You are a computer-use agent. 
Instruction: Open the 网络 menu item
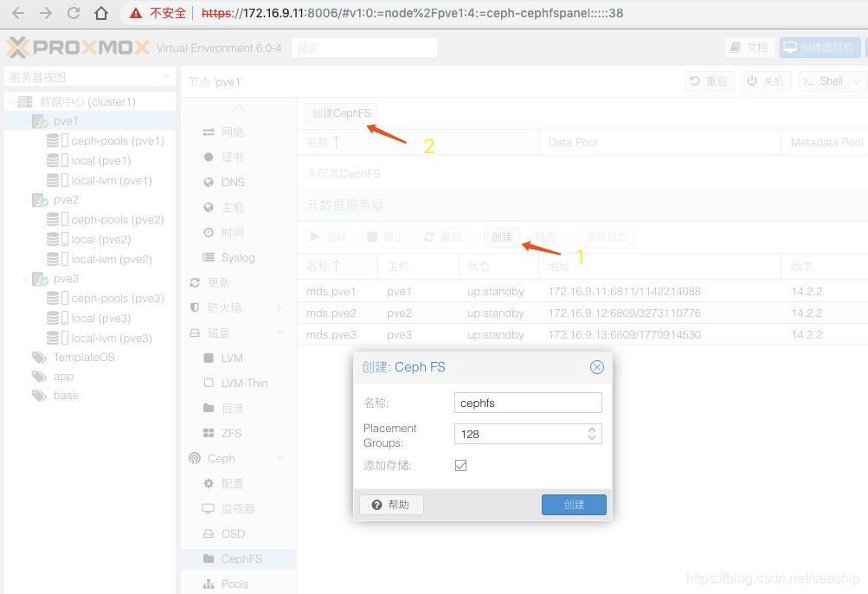pyautogui.click(x=239, y=132)
